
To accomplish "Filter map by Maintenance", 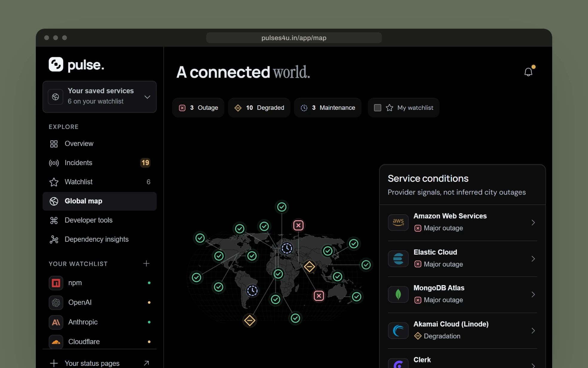I will (x=327, y=108).
